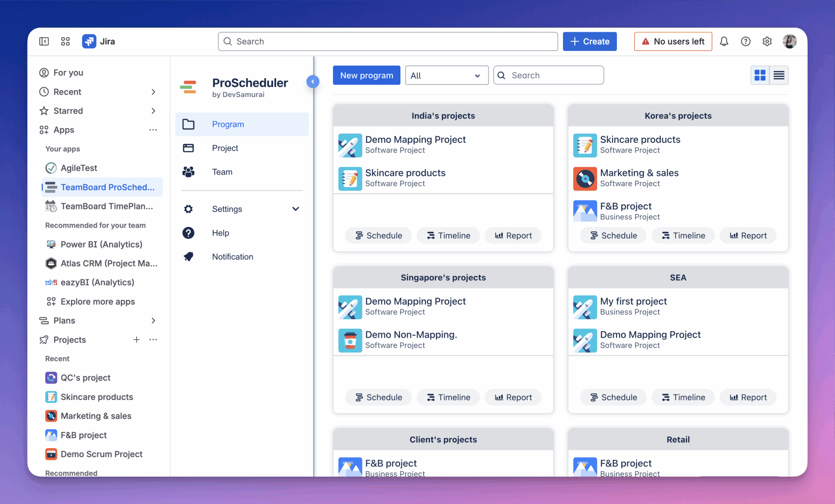The image size is (835, 504).
Task: Click My first project in SEA
Action: pos(633,301)
